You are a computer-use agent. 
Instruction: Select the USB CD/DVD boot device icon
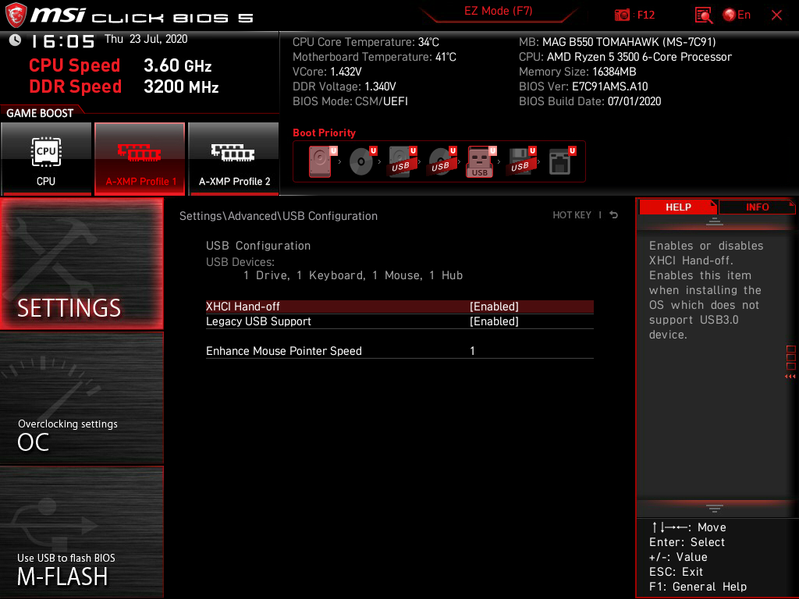442,161
